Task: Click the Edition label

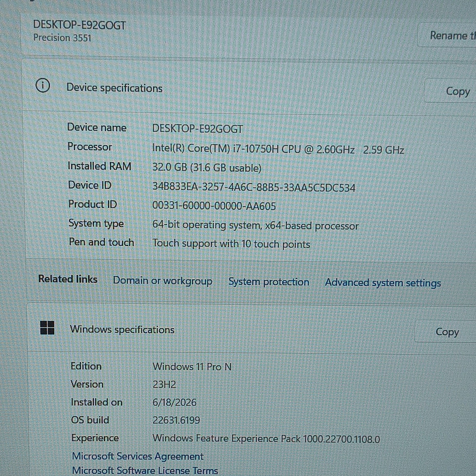Action: [86, 366]
